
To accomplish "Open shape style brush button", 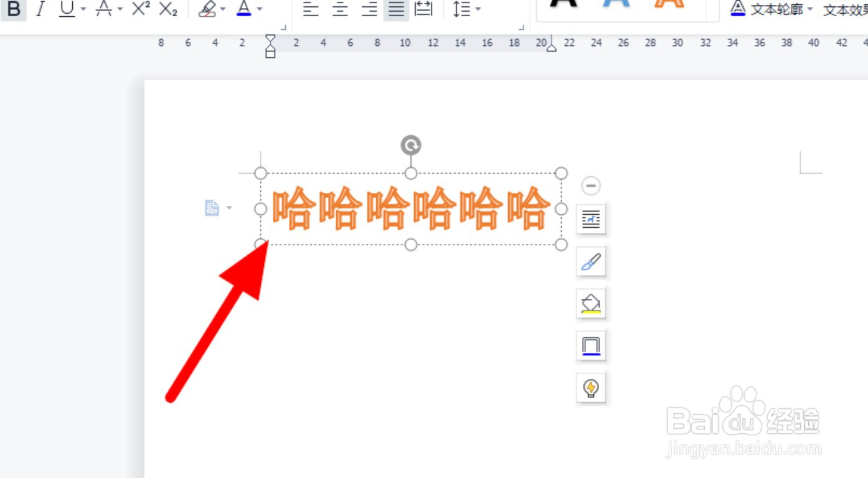I will [591, 261].
